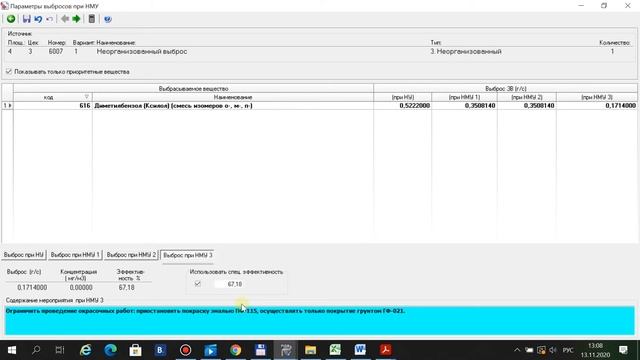The image size is (640, 360).
Task: Open taskbar search magnifier
Action: click(x=36, y=350)
